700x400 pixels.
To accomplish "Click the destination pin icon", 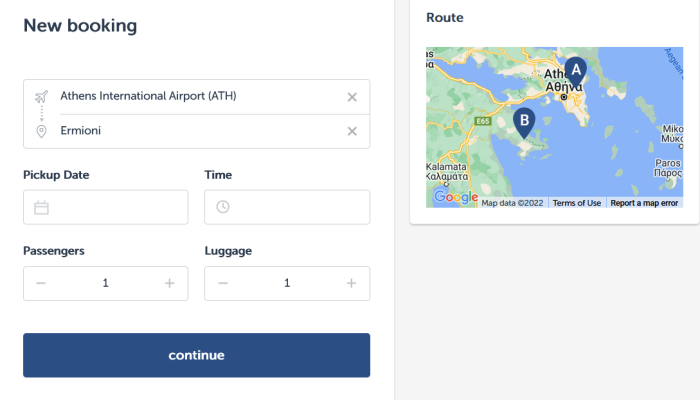I will 41,131.
